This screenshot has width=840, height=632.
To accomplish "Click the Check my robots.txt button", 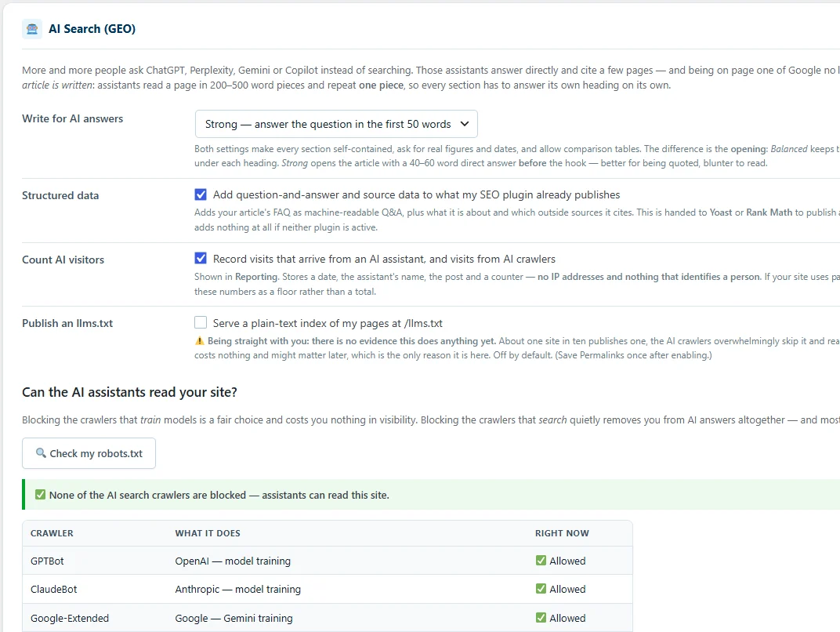I will pos(89,453).
